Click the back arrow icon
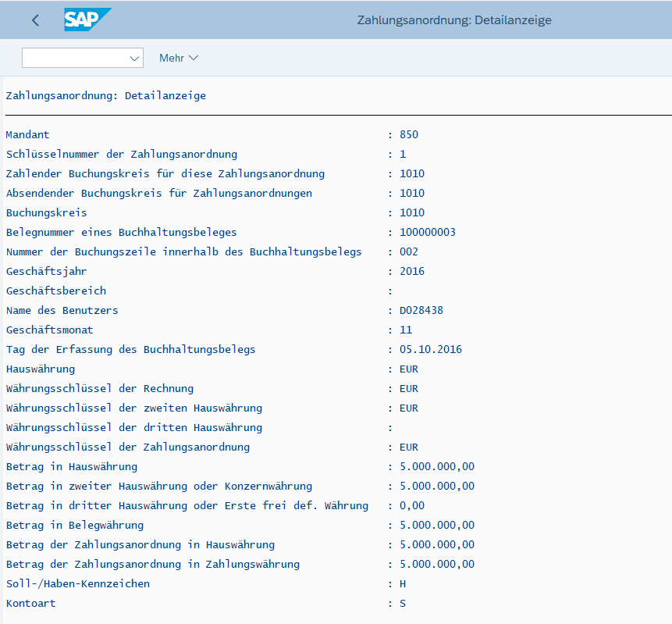 click(x=35, y=20)
